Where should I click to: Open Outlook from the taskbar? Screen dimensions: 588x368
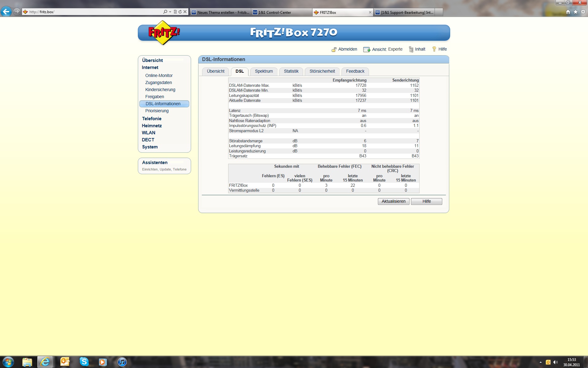pyautogui.click(x=65, y=362)
